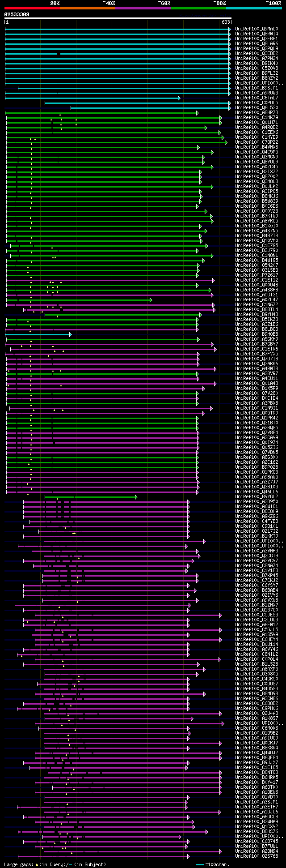Select the UniRef100_C7QPZ2 label
The image size is (286, 868).
(x=257, y=142)
